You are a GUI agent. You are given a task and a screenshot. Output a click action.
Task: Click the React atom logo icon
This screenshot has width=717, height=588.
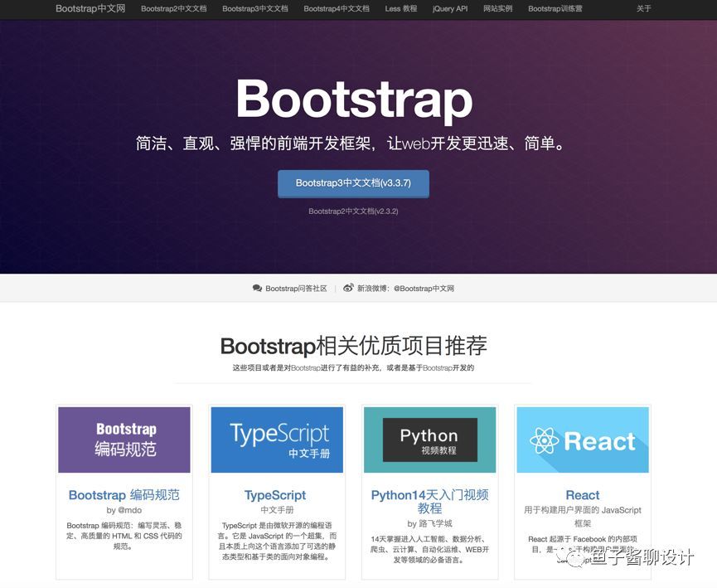click(x=544, y=441)
